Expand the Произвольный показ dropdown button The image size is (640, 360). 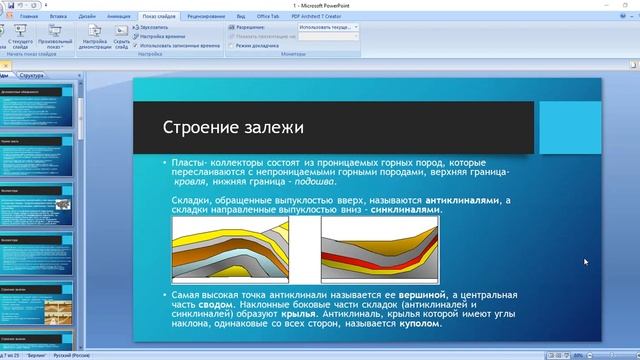tap(55, 36)
